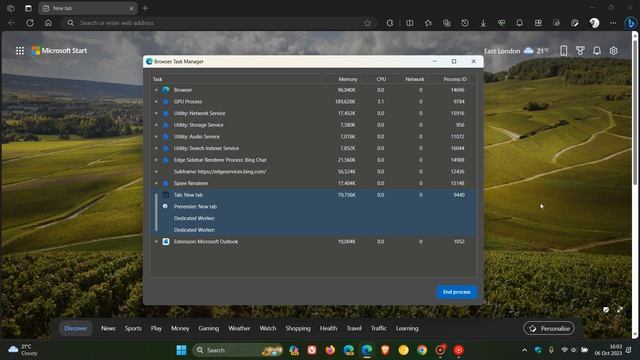Reload the page with the refresh icon
Screen dimensions: 640x360
pos(30,23)
